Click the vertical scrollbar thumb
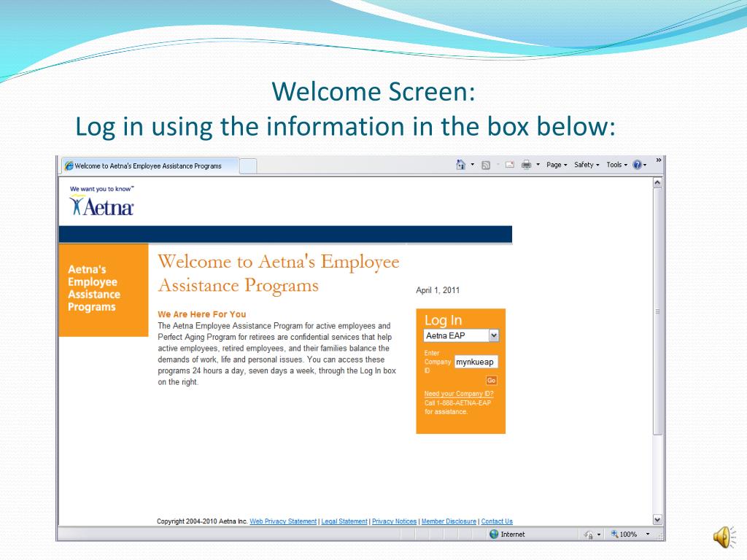 pyautogui.click(x=657, y=311)
